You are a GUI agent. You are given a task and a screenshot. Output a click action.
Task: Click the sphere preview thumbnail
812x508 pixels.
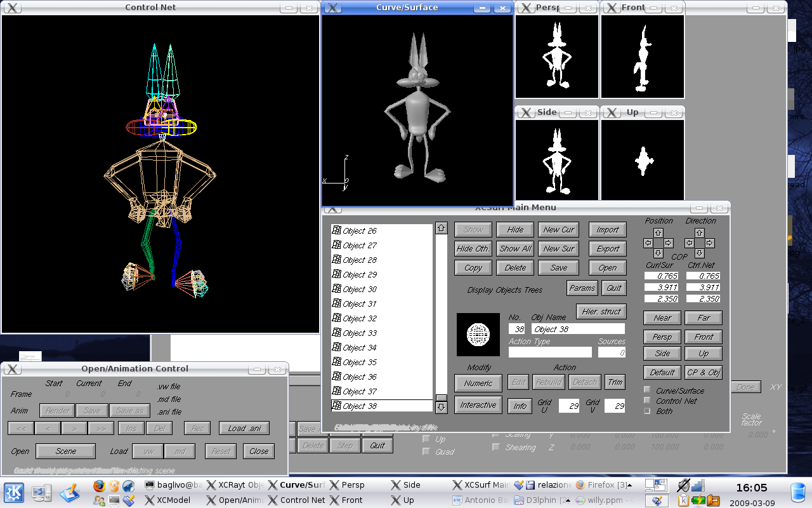click(478, 335)
